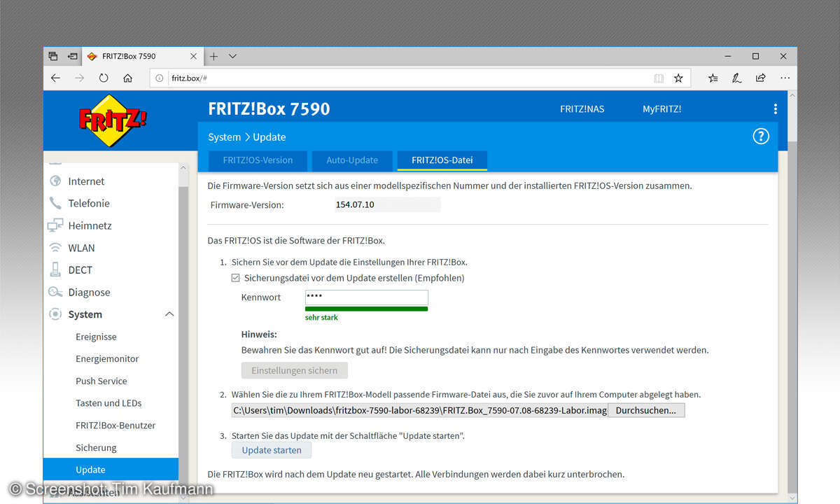This screenshot has height=504, width=840.
Task: Open the help question mark icon
Action: click(761, 136)
